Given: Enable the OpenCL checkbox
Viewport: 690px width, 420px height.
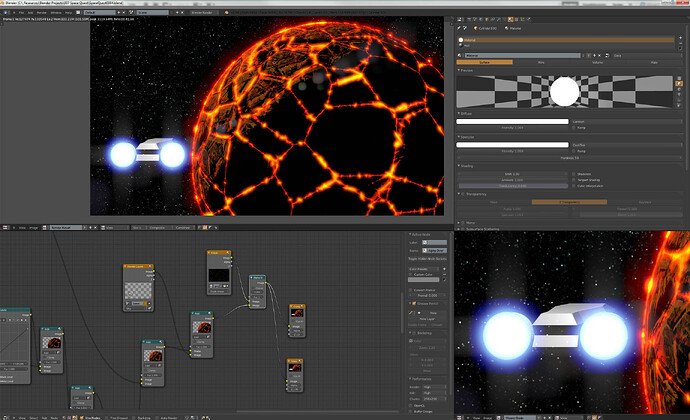Looking at the screenshot, I should pos(411,405).
